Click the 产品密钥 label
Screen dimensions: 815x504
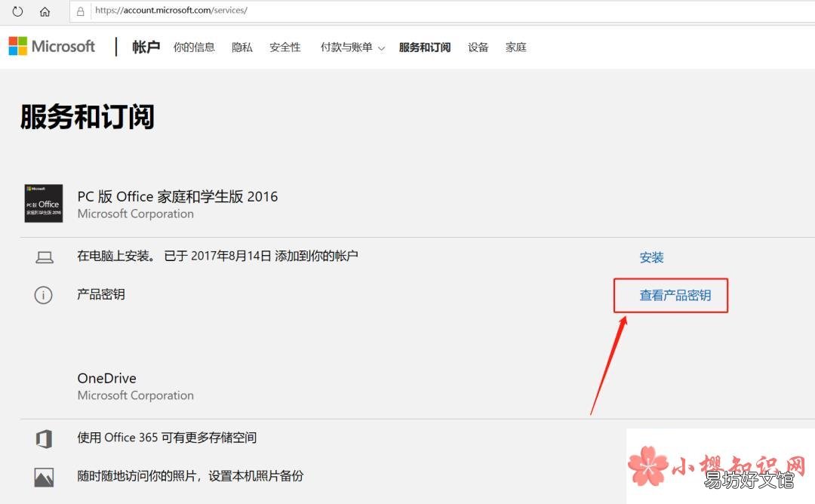coord(101,294)
